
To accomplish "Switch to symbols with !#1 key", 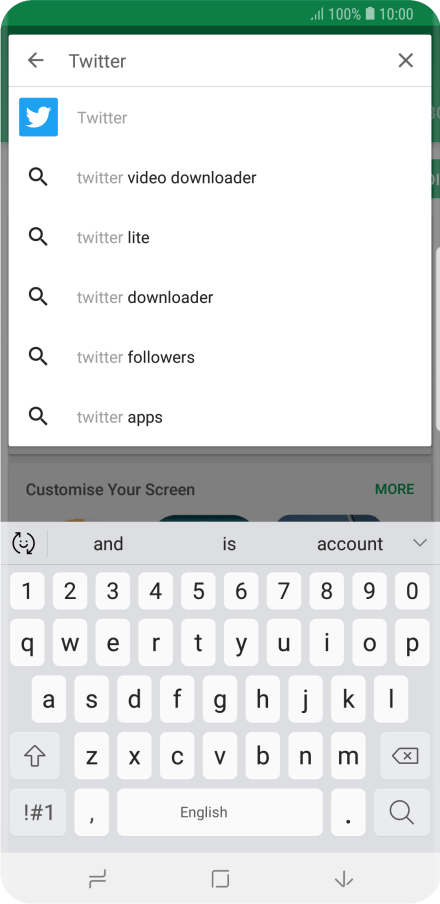I will tap(38, 812).
